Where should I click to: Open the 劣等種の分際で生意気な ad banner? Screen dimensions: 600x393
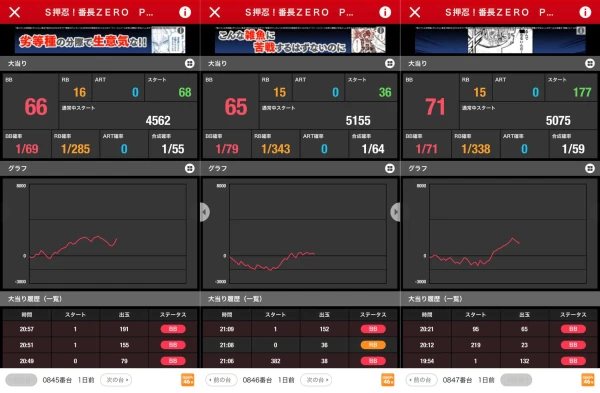(x=100, y=40)
